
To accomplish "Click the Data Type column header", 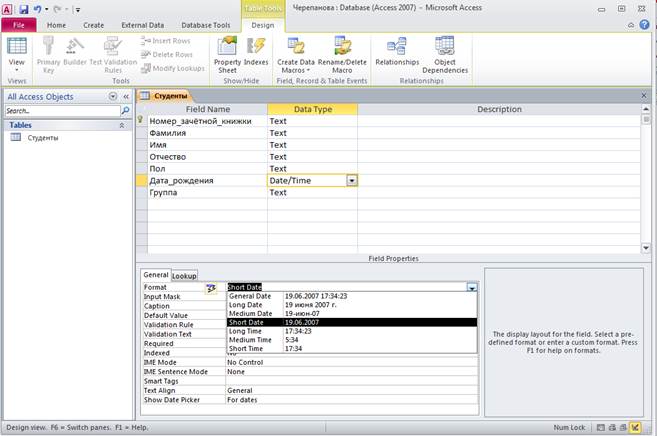I will pos(313,109).
